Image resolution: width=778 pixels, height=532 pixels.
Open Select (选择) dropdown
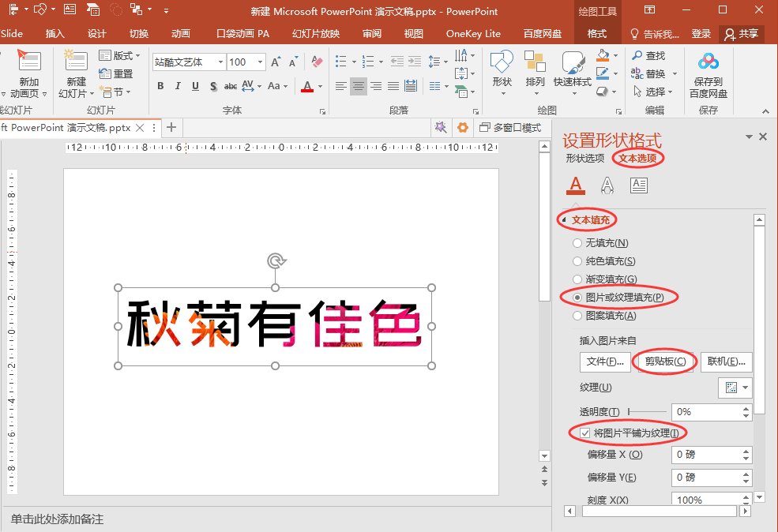653,92
